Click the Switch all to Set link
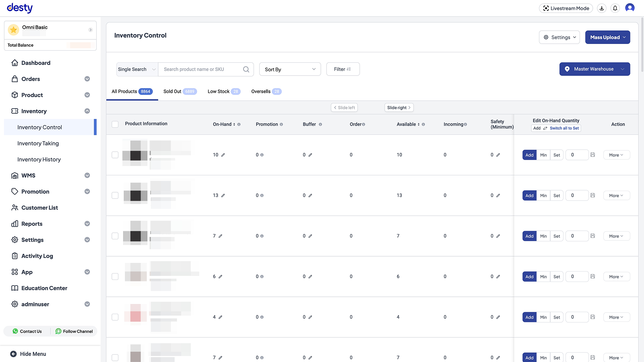644x362 pixels. point(564,128)
